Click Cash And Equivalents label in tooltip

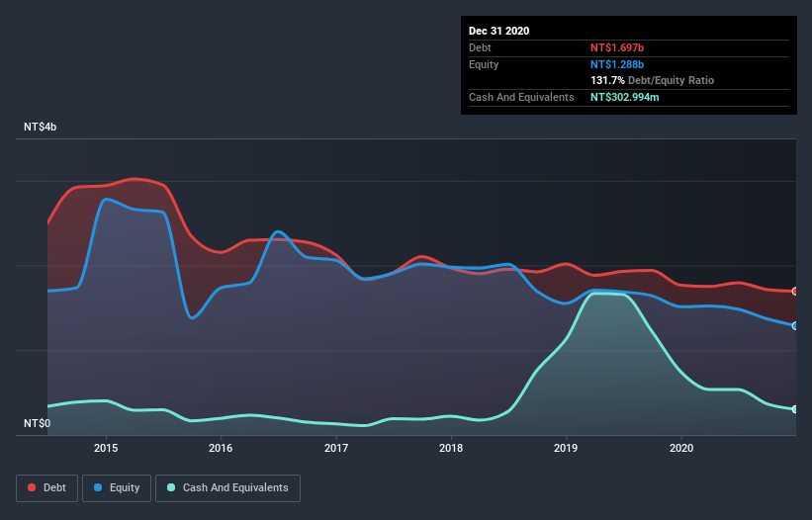(x=521, y=97)
